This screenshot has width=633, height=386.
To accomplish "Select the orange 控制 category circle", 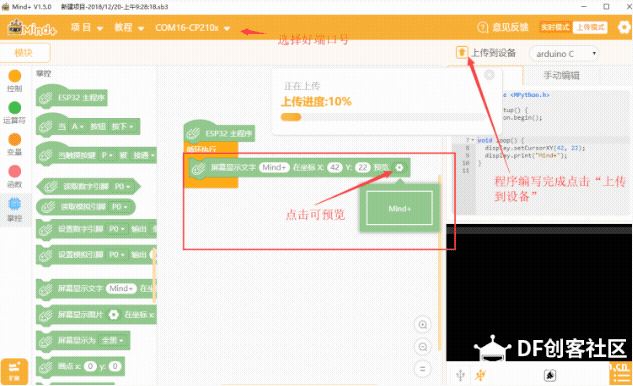I will [15, 76].
